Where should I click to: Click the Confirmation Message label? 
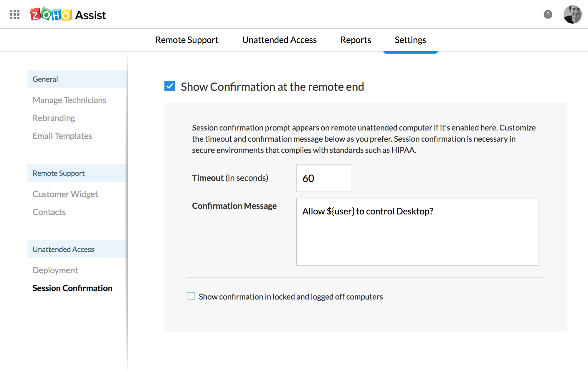234,206
